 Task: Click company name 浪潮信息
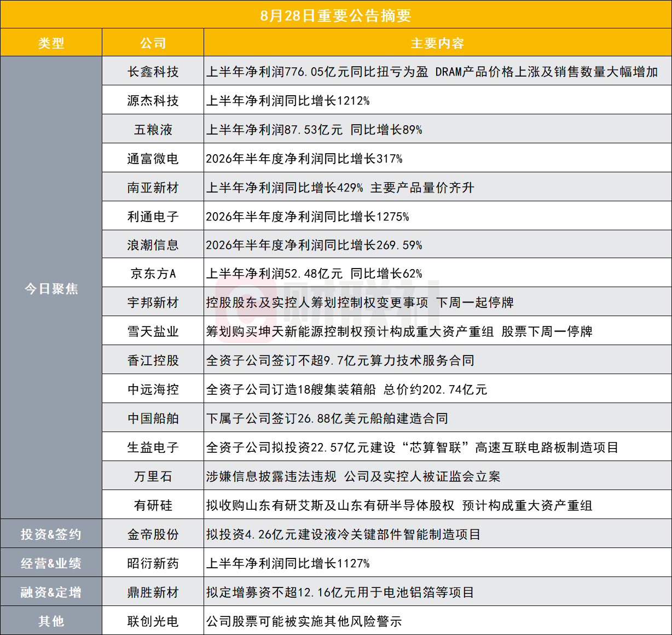point(153,245)
